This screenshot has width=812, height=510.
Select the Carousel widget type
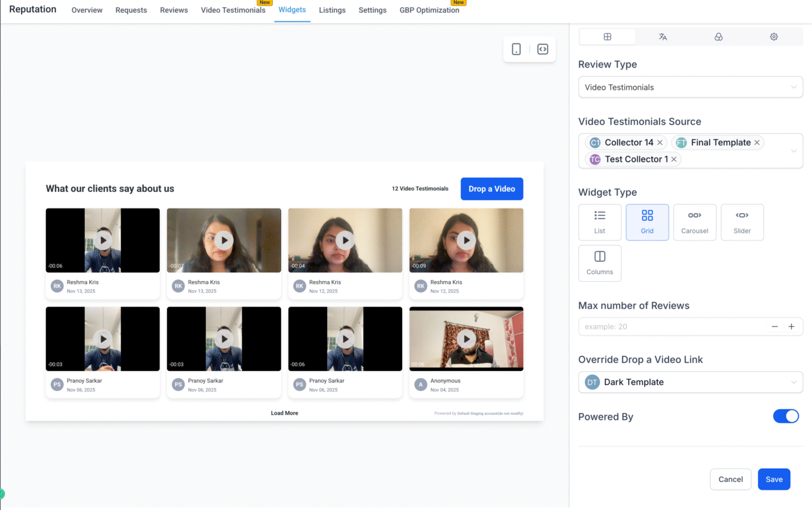[695, 222]
